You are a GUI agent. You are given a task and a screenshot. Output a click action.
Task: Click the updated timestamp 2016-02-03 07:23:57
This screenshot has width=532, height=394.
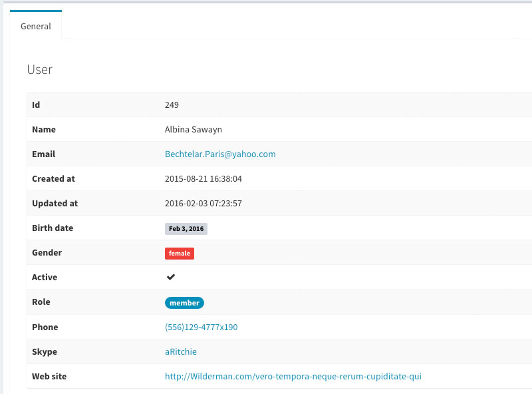pyautogui.click(x=203, y=203)
